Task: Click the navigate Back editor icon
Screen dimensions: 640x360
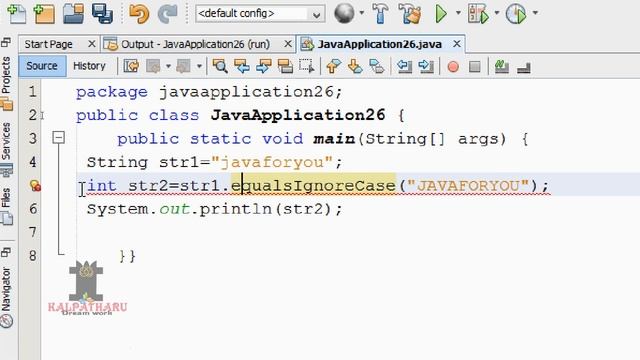Action: coord(153,66)
